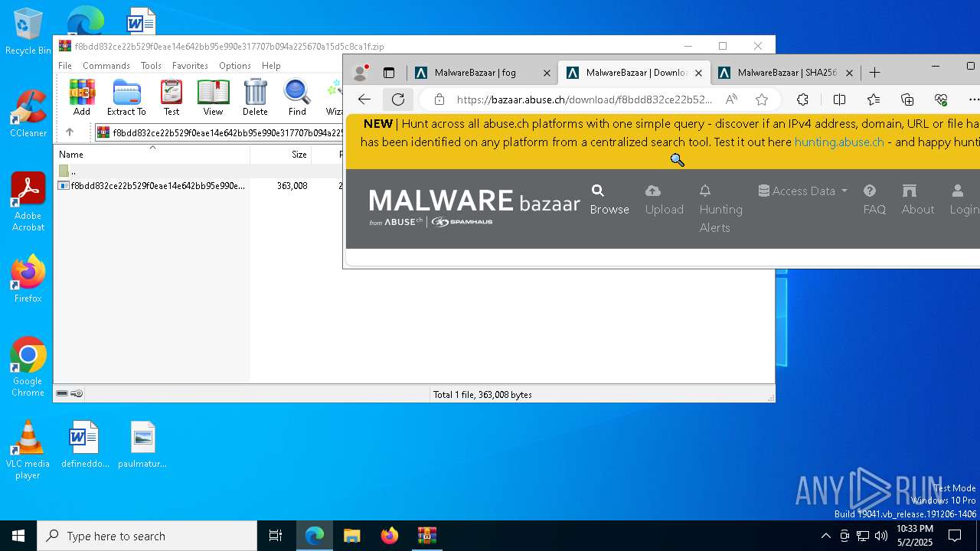Open the File menu in WinRAR
The height and width of the screenshot is (551, 980).
(65, 66)
